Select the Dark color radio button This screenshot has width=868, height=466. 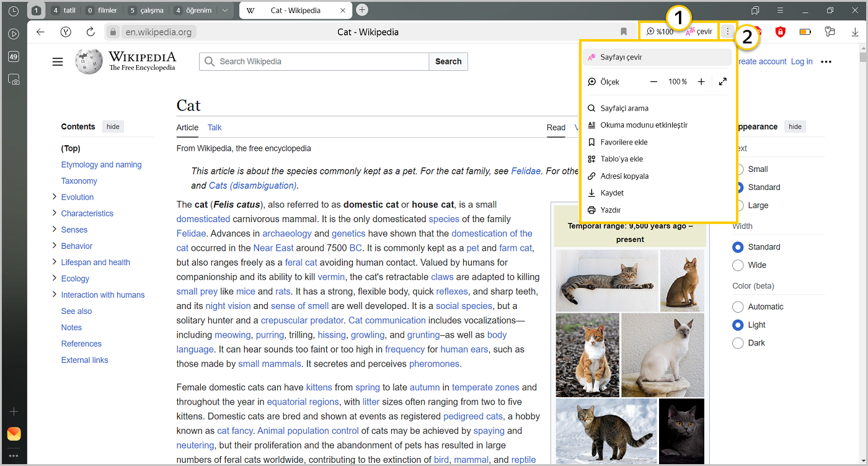click(738, 343)
